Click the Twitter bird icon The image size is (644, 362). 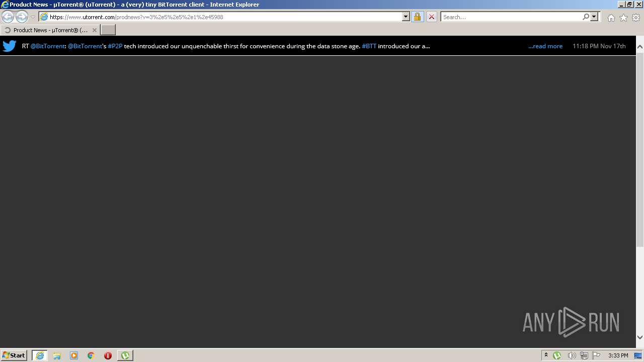10,46
